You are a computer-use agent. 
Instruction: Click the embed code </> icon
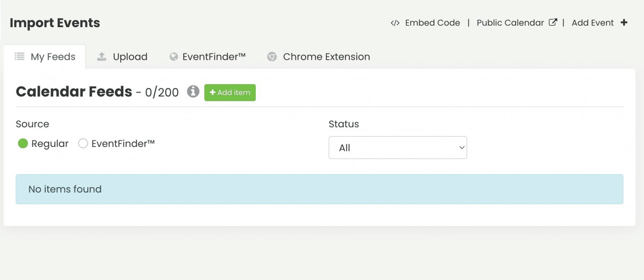point(395,23)
